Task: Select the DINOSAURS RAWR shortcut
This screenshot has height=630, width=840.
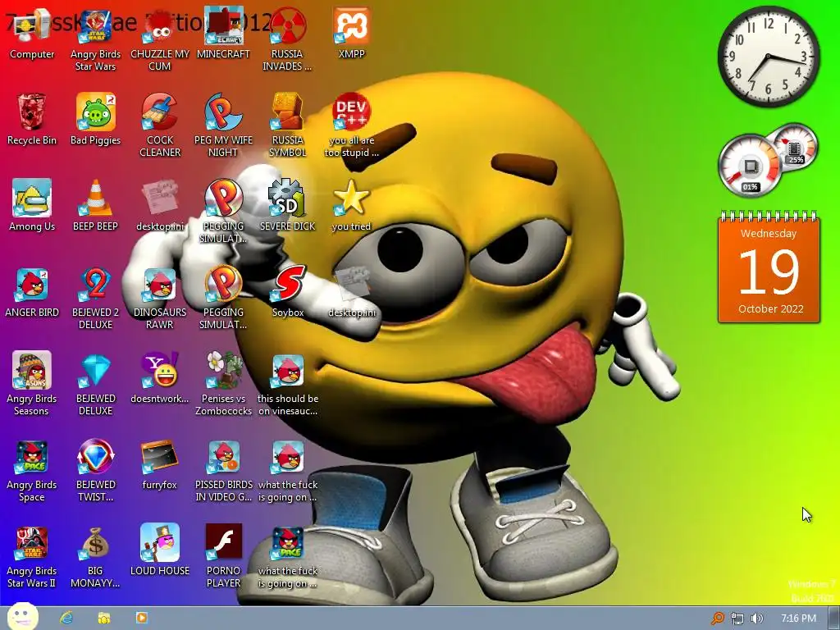Action: (160, 299)
